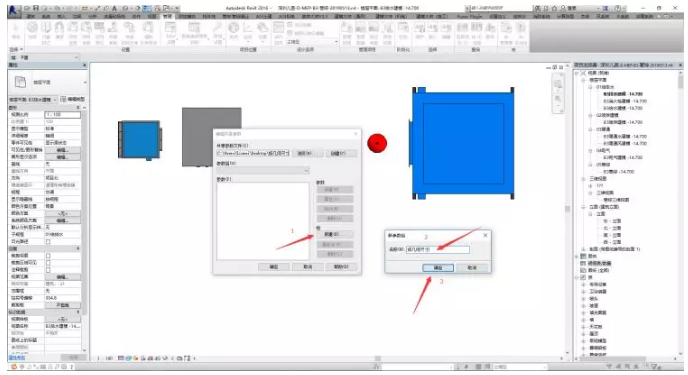This screenshot has width=688, height=375.
Task: Open Object Styles on the Manage ribbon
Action: click(x=46, y=30)
